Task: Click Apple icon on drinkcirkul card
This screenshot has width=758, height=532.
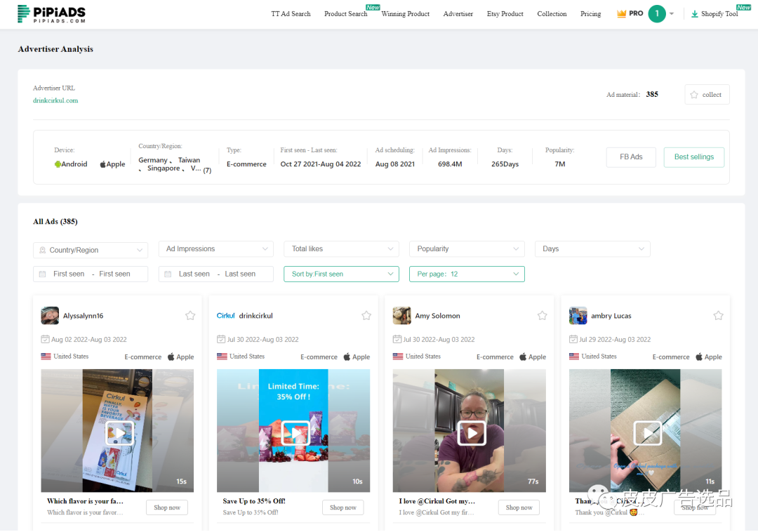Action: click(x=347, y=357)
